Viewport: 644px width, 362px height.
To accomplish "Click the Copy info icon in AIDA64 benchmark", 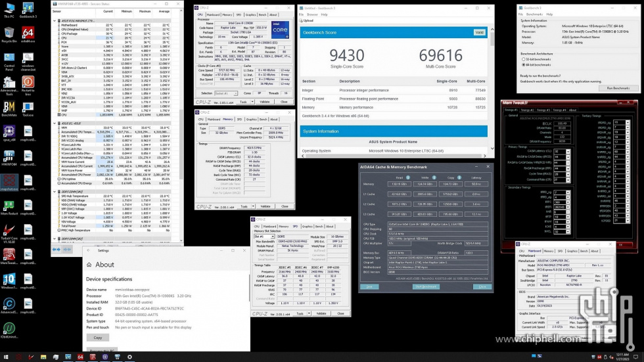I will click(459, 178).
